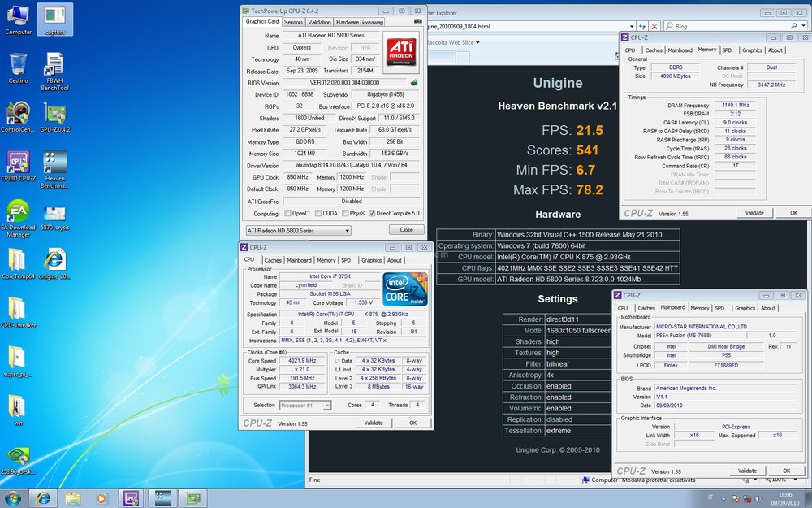Screen dimensions: 812x508
Task: Switch to GPU-Z via its taskbar button
Action: [192, 499]
